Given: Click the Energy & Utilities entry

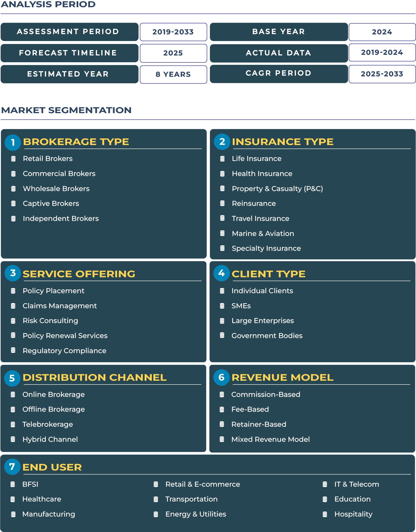Looking at the screenshot, I should click(196, 514).
